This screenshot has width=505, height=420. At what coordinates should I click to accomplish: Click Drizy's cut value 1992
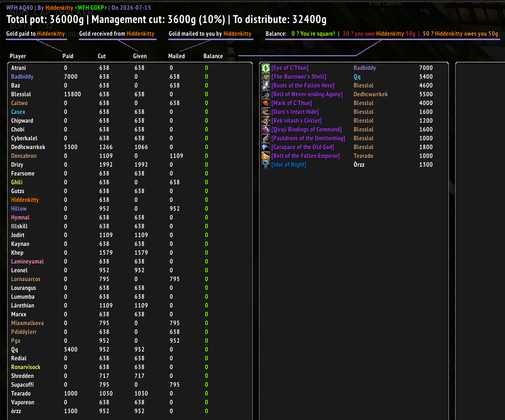pyautogui.click(x=106, y=165)
